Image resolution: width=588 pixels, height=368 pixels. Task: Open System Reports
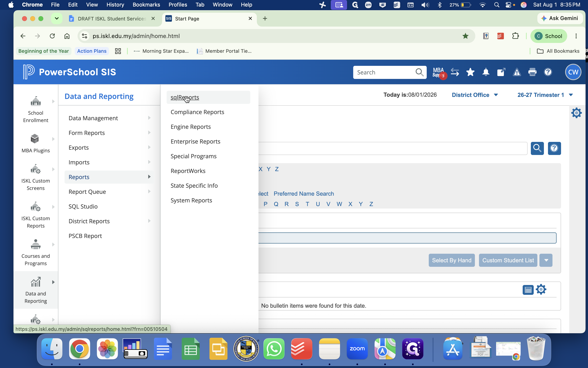[x=191, y=200]
